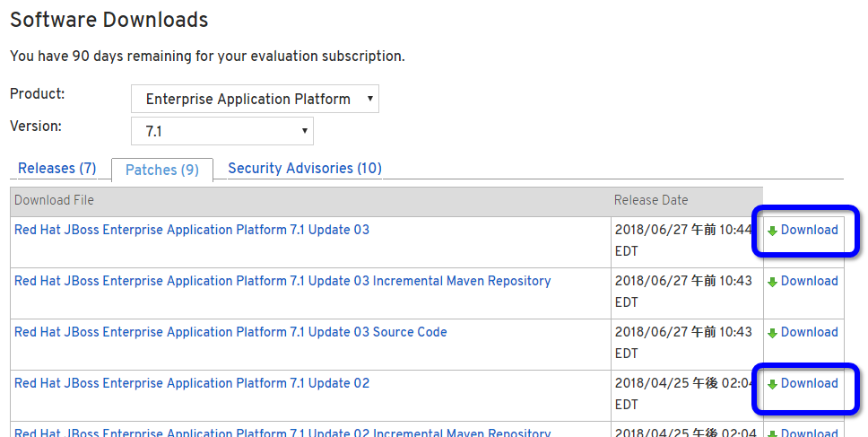The width and height of the screenshot is (868, 437).
Task: Click the Software Downloads heading
Action: pos(109,20)
